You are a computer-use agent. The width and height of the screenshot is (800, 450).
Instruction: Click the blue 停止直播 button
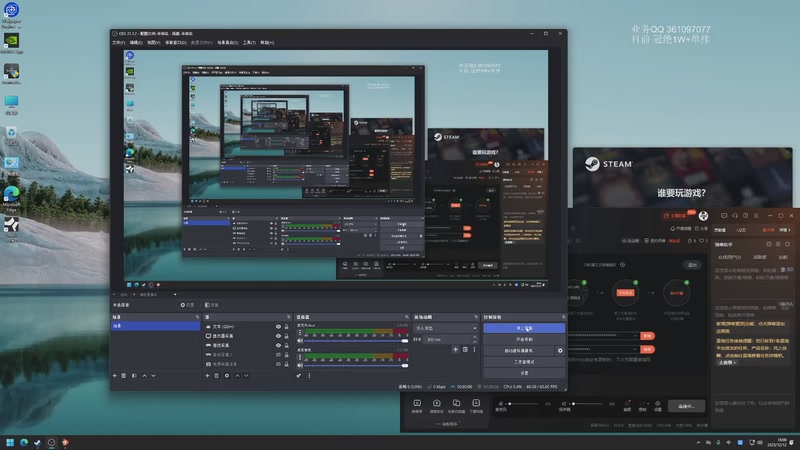(x=524, y=328)
